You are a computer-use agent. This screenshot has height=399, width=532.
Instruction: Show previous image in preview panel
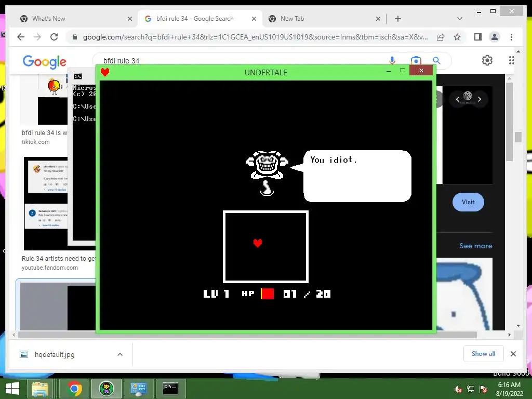(457, 99)
